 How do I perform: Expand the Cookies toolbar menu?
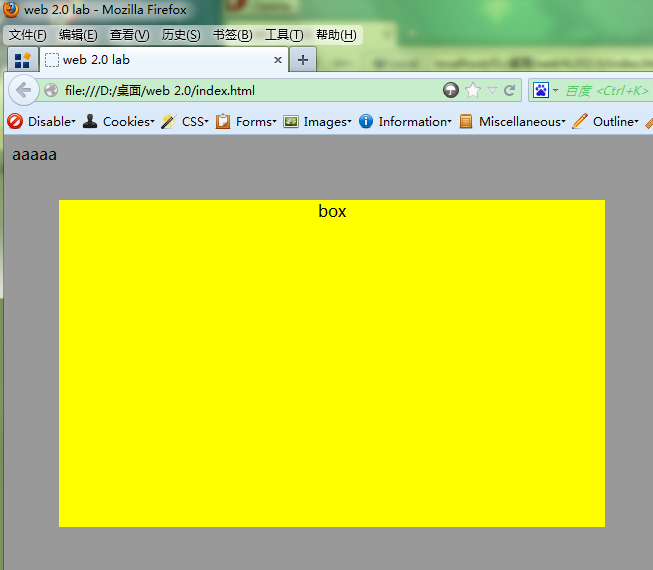[119, 122]
